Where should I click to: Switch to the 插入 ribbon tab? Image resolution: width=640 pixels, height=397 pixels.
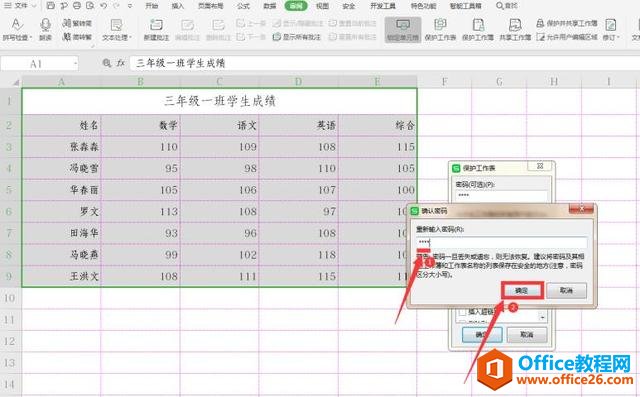point(178,6)
